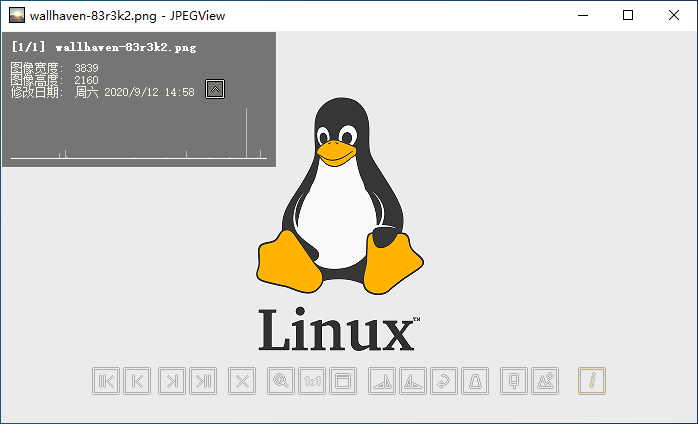
Task: Start perspective correction with trapezoid icon
Action: point(475,381)
